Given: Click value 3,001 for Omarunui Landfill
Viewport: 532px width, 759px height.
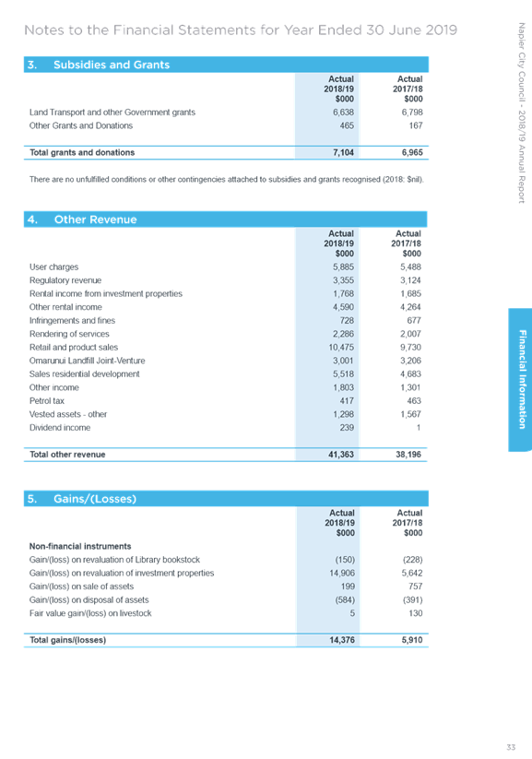Looking at the screenshot, I should 343,362.
